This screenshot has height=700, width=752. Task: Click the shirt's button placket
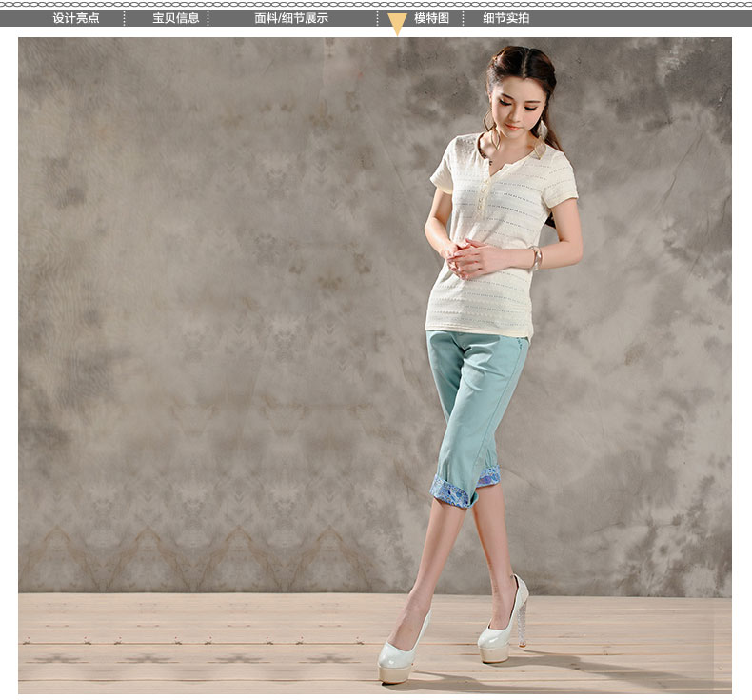tap(484, 195)
